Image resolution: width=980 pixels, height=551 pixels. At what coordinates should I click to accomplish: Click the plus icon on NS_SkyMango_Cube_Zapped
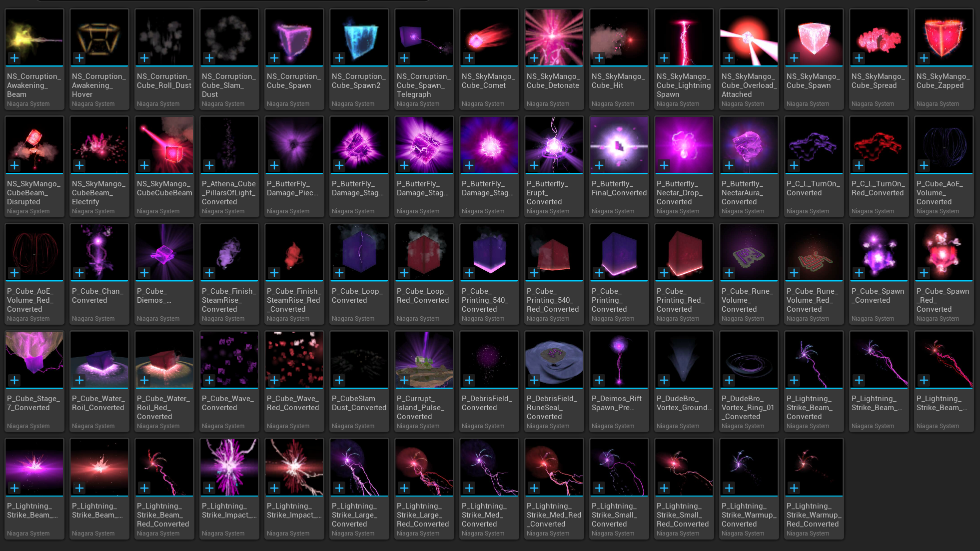click(924, 58)
